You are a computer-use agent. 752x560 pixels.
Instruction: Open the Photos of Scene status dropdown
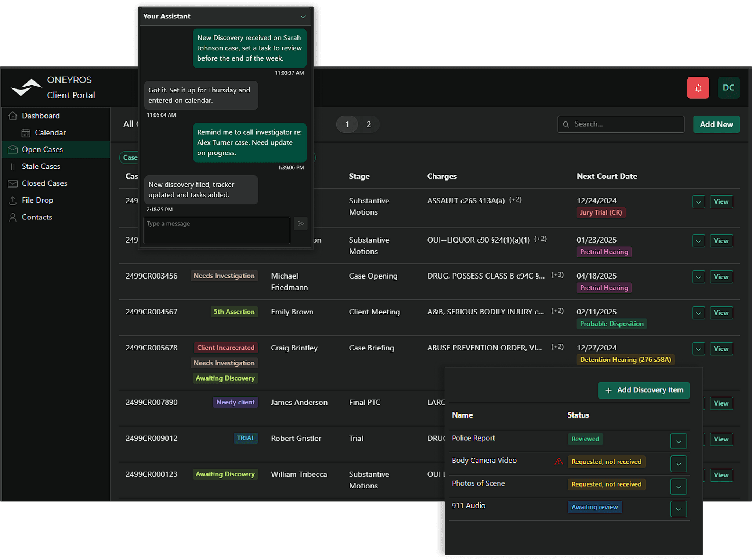tap(679, 487)
